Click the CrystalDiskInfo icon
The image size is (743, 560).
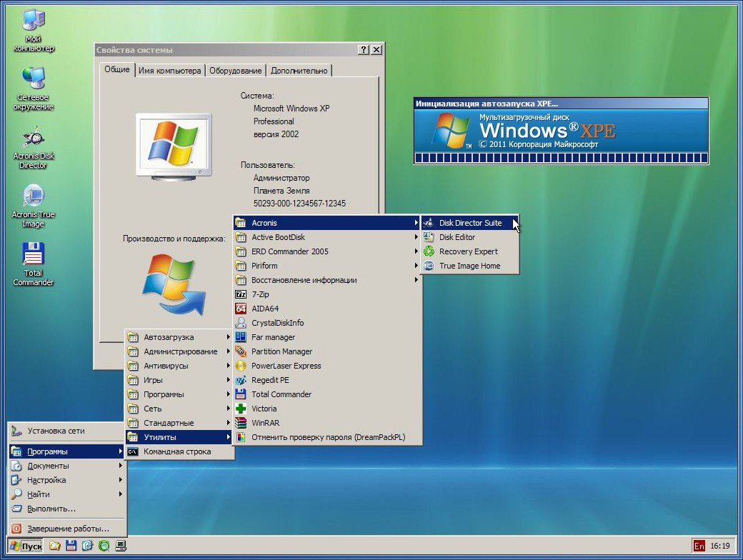[x=241, y=323]
